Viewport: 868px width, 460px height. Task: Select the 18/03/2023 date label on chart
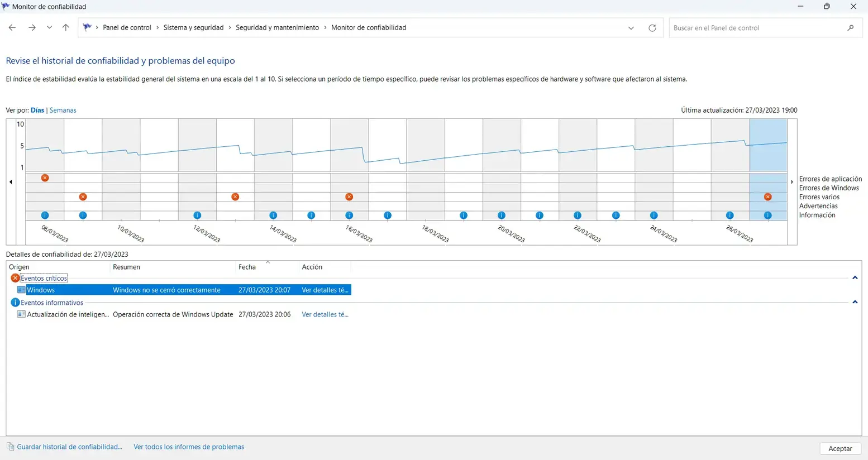coord(435,233)
